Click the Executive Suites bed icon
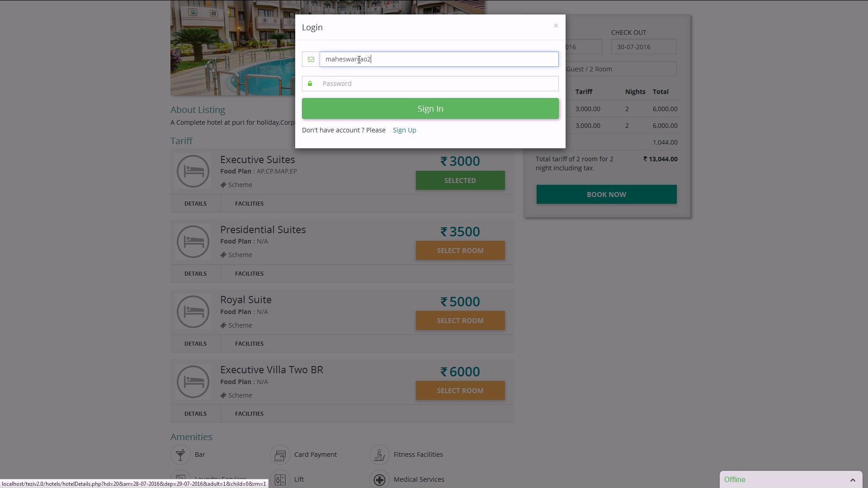 (193, 171)
